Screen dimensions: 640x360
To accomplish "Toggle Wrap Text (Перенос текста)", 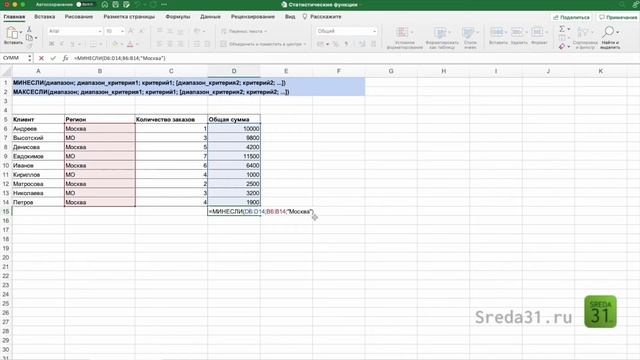I will 244,31.
